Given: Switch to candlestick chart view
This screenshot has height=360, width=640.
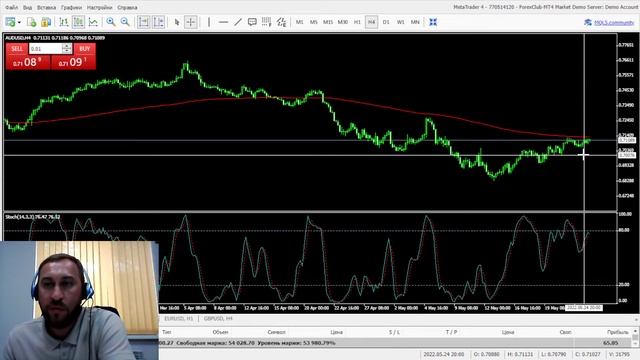Looking at the screenshot, I should pyautogui.click(x=78, y=22).
